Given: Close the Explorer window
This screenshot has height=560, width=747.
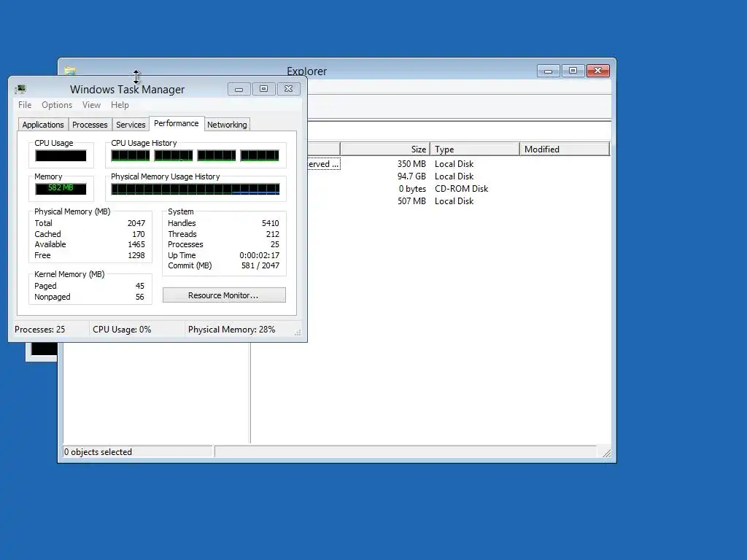Looking at the screenshot, I should click(598, 71).
